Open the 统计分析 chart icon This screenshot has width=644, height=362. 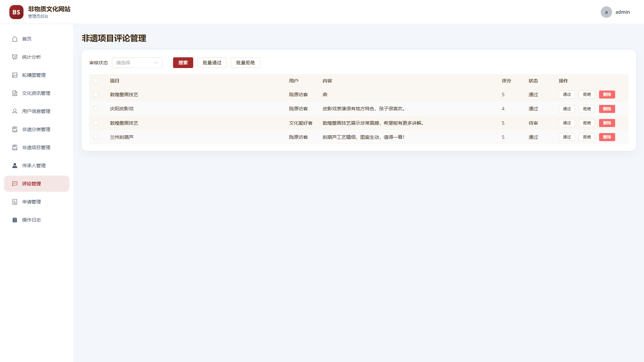(x=15, y=57)
